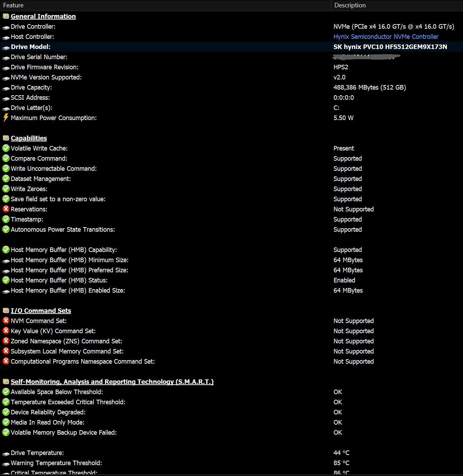Select the Drive Capacity row
The height and width of the screenshot is (476, 463).
[x=231, y=87]
